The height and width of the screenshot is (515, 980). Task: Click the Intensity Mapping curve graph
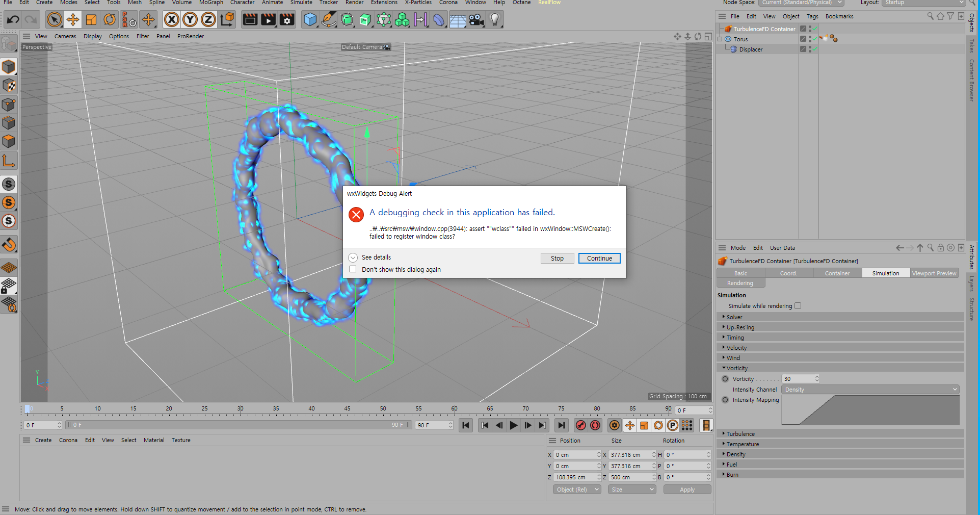(870, 410)
